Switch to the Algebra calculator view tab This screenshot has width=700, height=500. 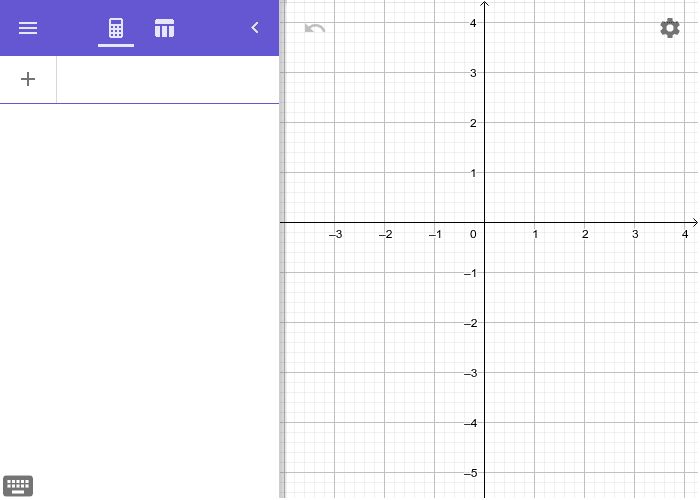point(116,28)
